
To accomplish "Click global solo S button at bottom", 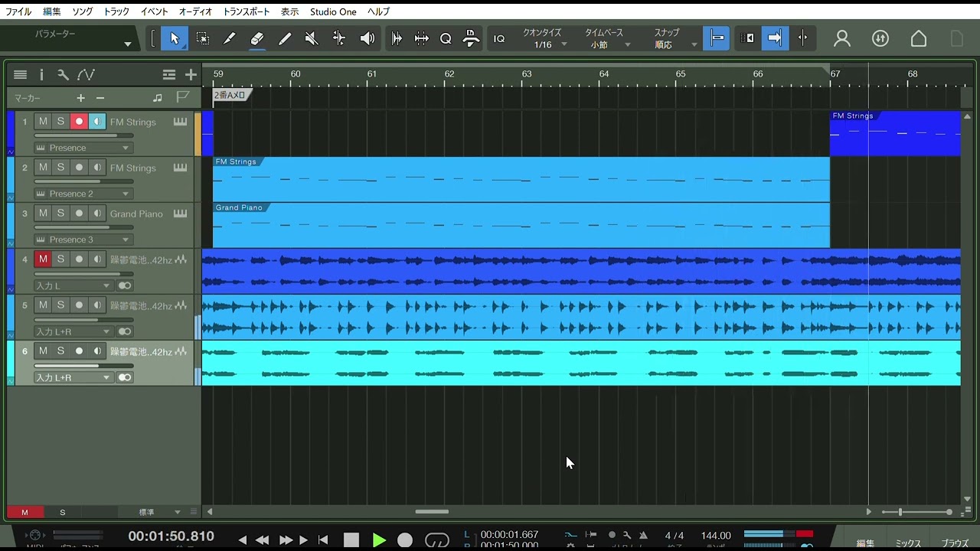I will point(63,512).
